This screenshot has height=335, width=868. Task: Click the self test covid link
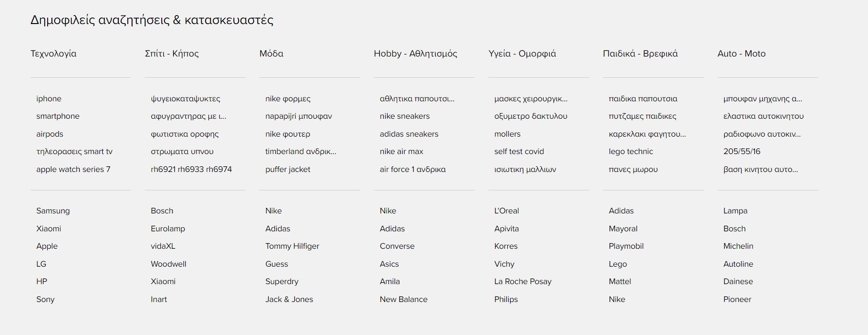519,151
